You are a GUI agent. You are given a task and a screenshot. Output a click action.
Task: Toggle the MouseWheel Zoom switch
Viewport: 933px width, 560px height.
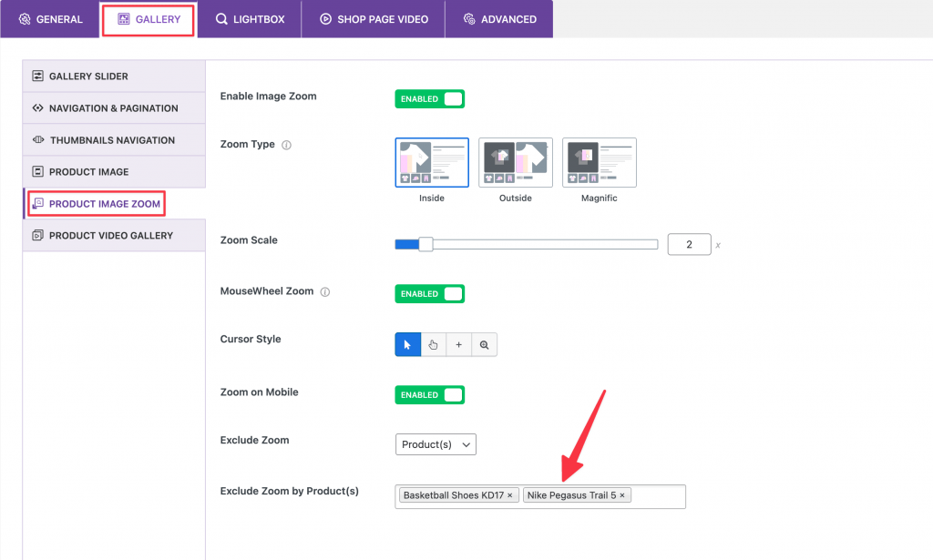[x=430, y=294]
